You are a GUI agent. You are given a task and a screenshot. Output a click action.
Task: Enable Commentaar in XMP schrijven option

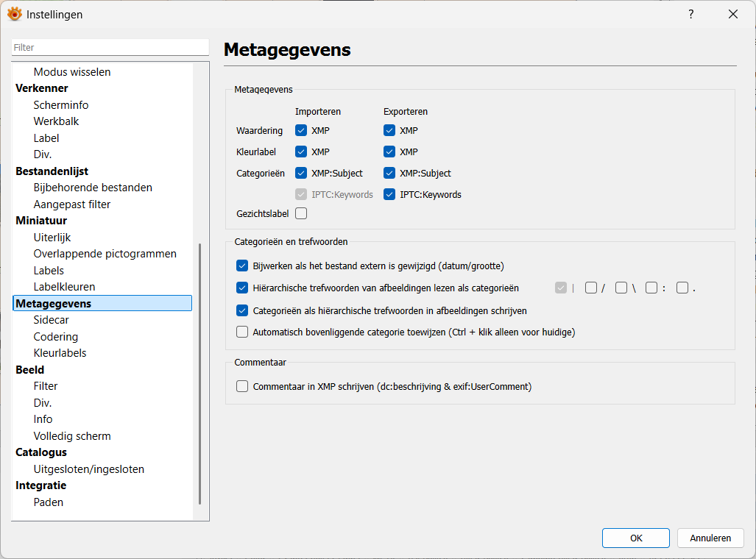(242, 386)
